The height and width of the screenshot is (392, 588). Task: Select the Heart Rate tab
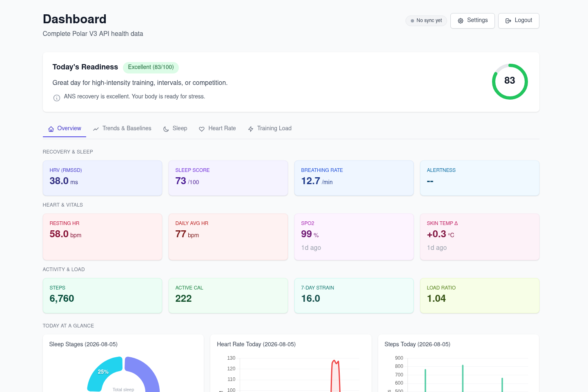click(x=217, y=129)
